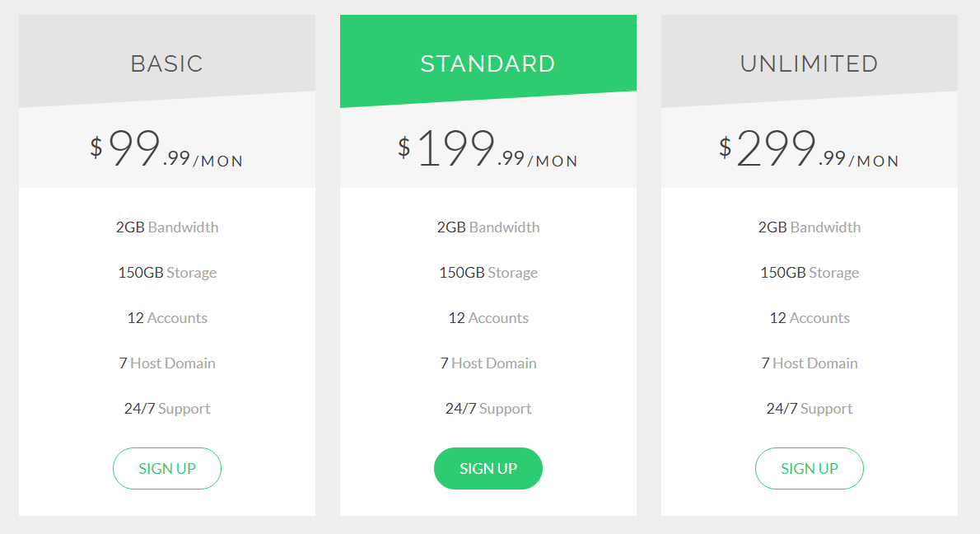The image size is (980, 534).
Task: Select the BASIC plan header
Action: (166, 63)
